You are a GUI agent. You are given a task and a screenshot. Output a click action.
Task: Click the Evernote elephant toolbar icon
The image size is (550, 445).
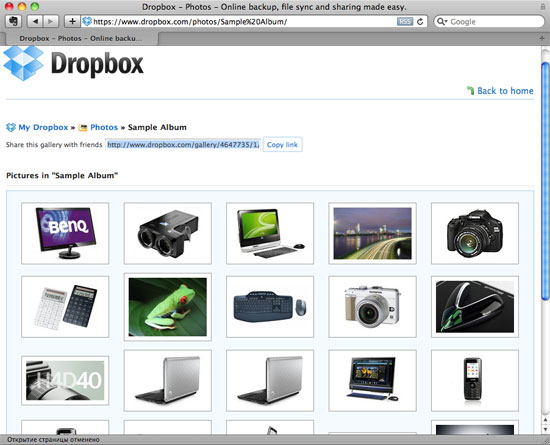(x=13, y=21)
